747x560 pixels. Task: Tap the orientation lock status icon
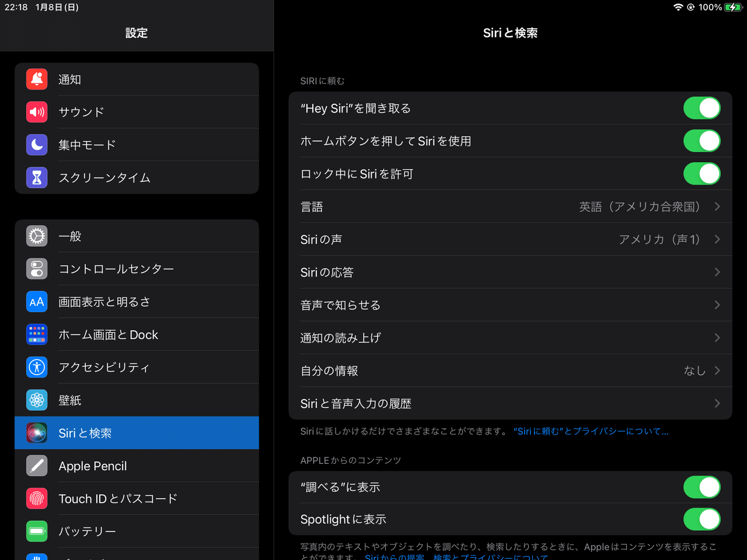(691, 7)
